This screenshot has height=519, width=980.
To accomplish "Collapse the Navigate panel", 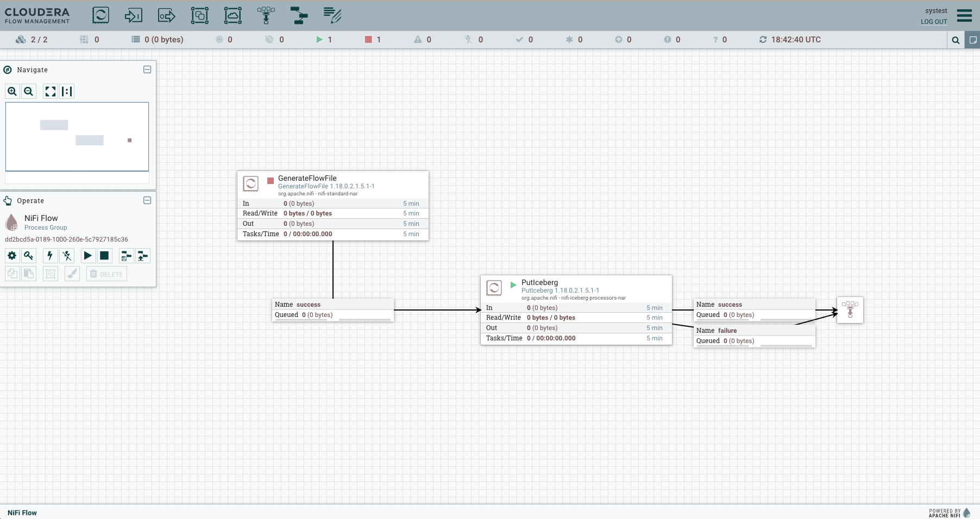I will 147,69.
